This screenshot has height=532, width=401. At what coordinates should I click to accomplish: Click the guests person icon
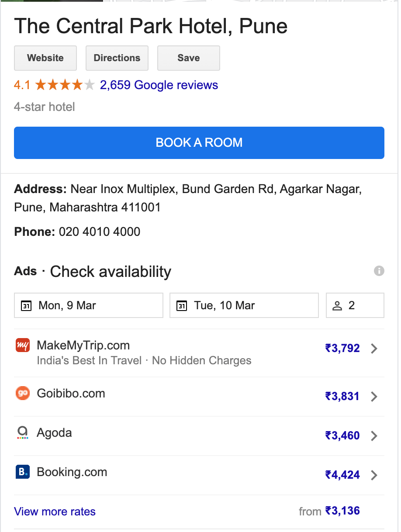[337, 306]
